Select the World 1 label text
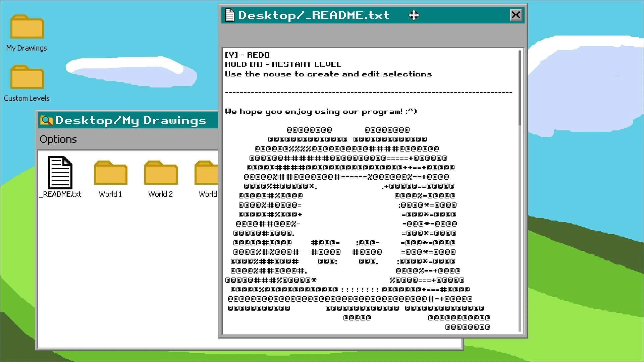Screen dimensions: 644x362 point(110,194)
